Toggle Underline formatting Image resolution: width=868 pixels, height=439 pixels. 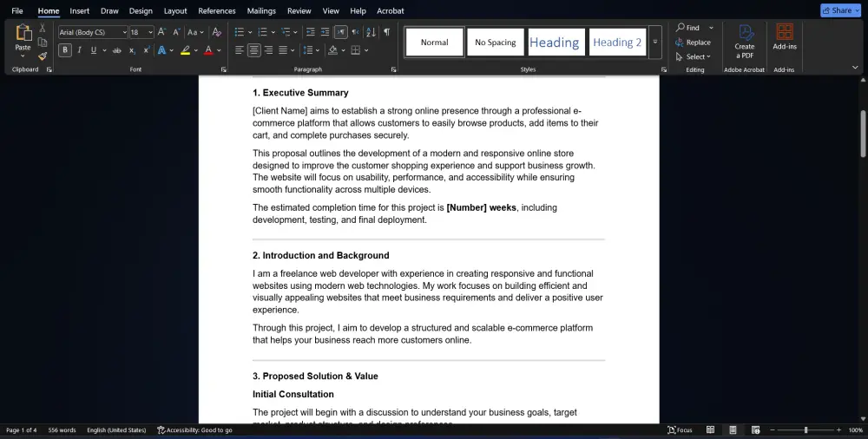[x=94, y=50]
